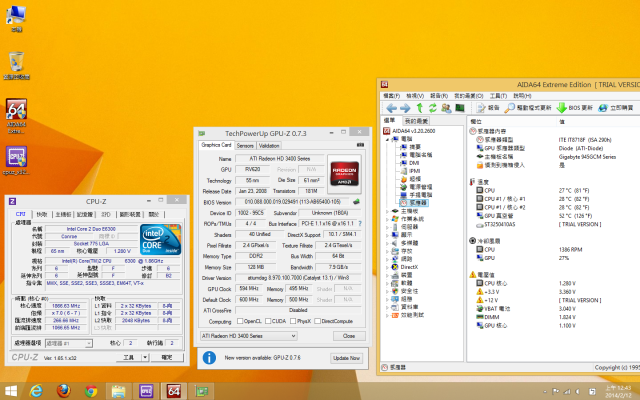Collapse the computer node in AIDA64 tree

coord(387,139)
